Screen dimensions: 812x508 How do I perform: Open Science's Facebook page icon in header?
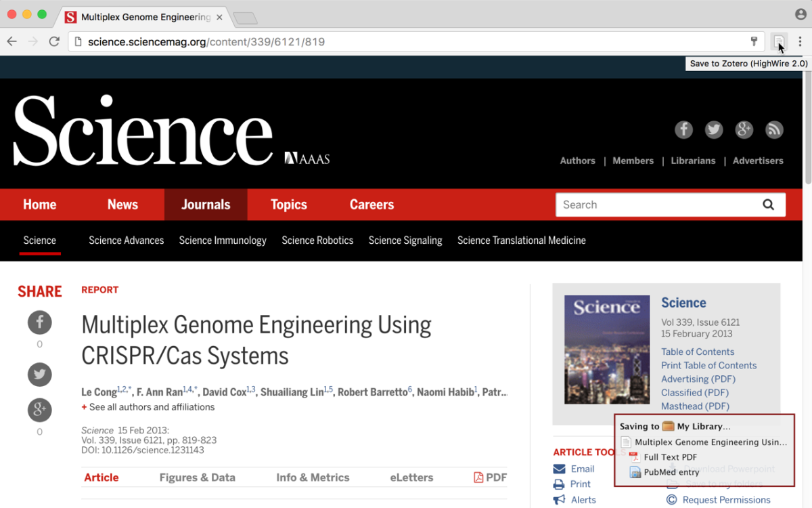pos(683,129)
